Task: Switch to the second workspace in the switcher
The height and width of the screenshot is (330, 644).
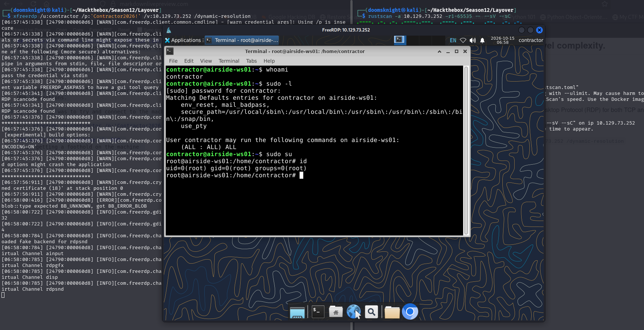Action: tap(413, 40)
